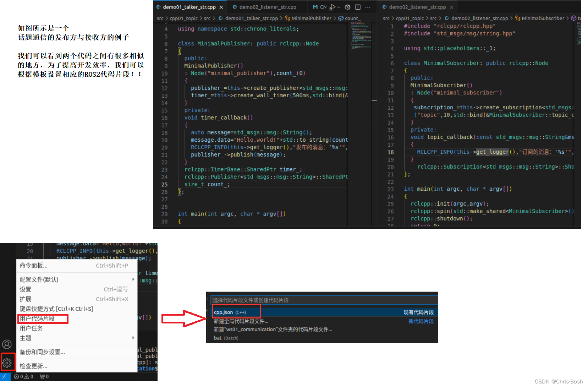Click cpp01_topic folder in right breadcrumb
Screen dimensions: 588x387
pos(410,18)
